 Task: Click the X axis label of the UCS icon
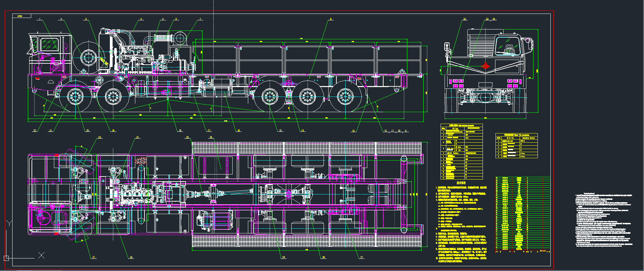point(41,255)
